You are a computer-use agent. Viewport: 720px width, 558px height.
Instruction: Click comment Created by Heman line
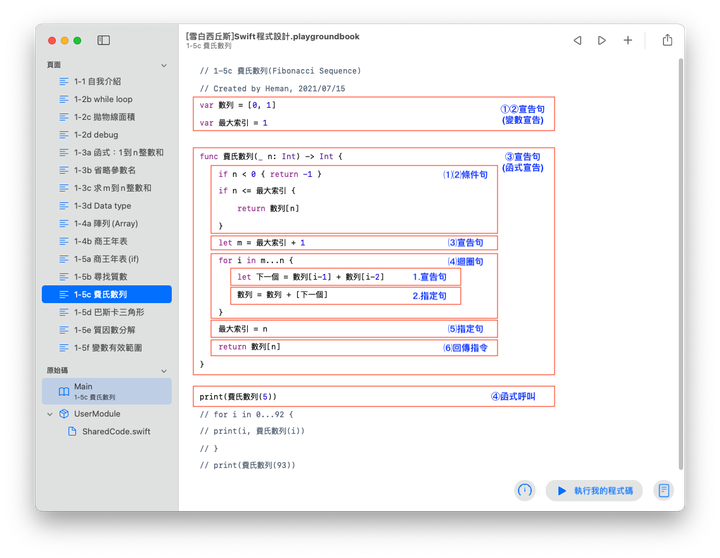coord(272,89)
